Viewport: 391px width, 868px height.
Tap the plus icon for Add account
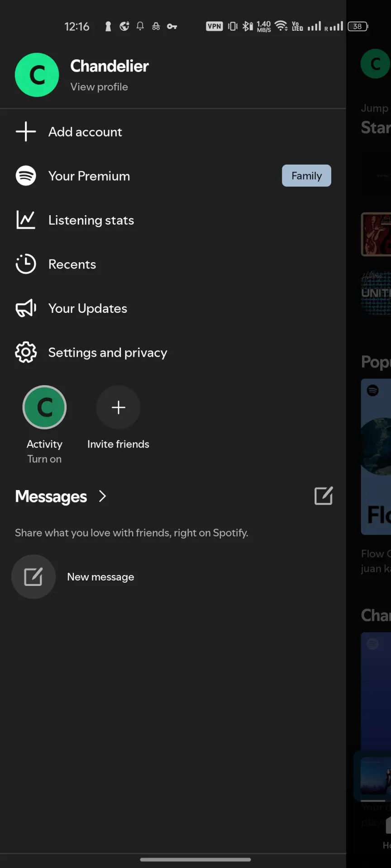tap(26, 132)
